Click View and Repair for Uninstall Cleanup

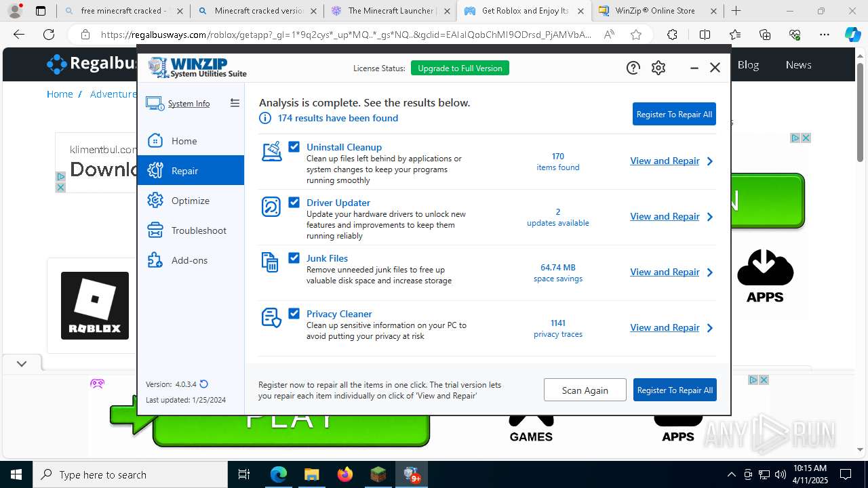click(665, 161)
